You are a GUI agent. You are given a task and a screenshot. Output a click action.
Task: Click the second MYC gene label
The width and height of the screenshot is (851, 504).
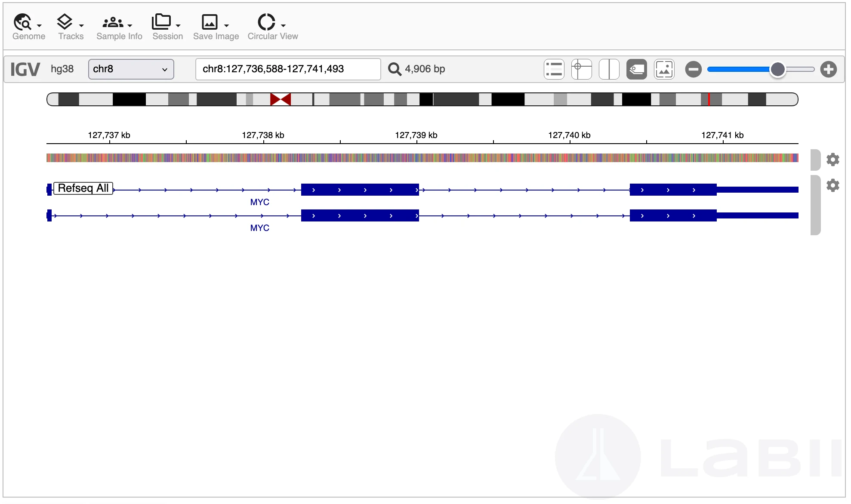point(259,228)
